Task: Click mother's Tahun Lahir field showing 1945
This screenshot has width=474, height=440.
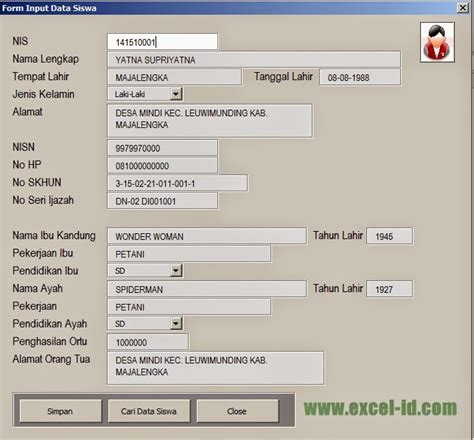Action: [x=389, y=236]
